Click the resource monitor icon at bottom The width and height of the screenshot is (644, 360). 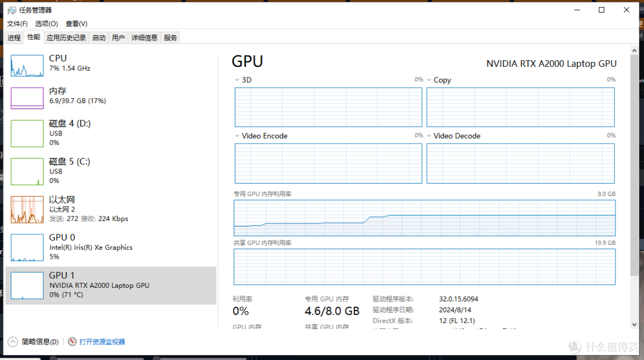(x=72, y=342)
